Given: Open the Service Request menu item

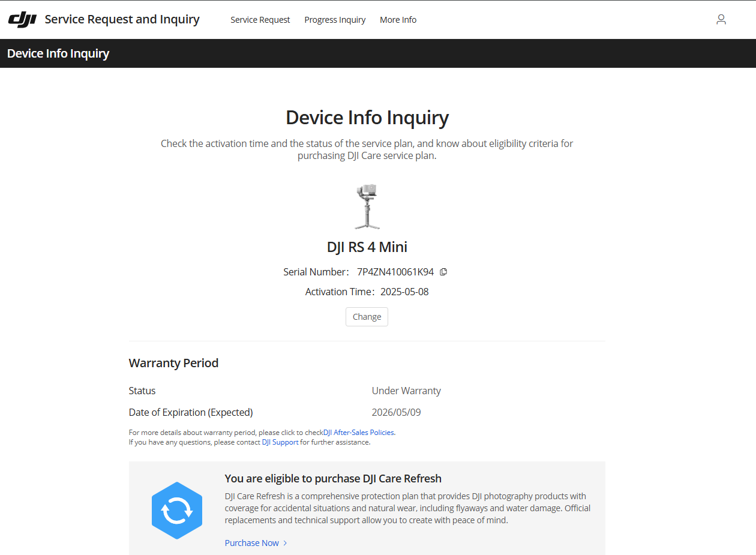Looking at the screenshot, I should [260, 20].
